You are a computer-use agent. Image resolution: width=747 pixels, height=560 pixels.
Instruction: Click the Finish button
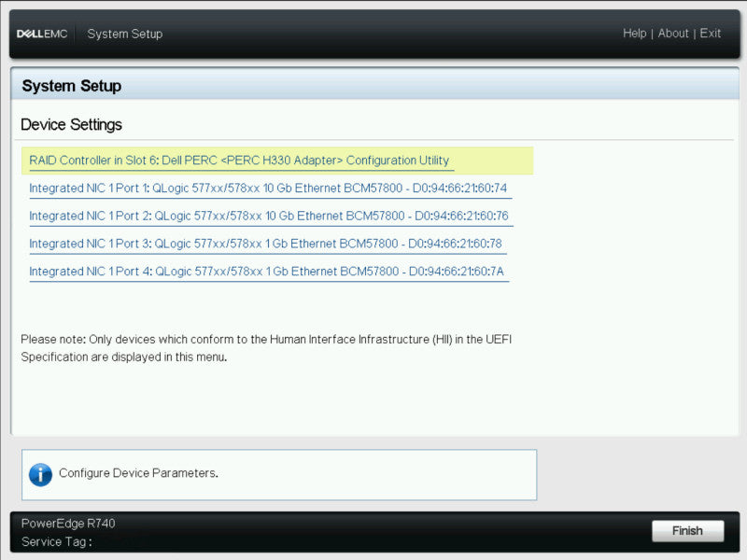coord(687,530)
